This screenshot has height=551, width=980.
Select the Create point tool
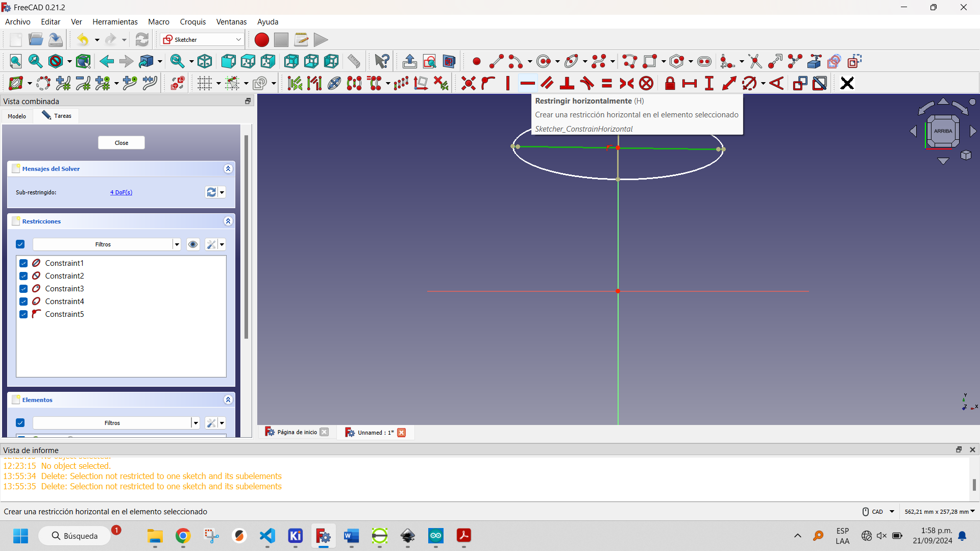(x=475, y=62)
